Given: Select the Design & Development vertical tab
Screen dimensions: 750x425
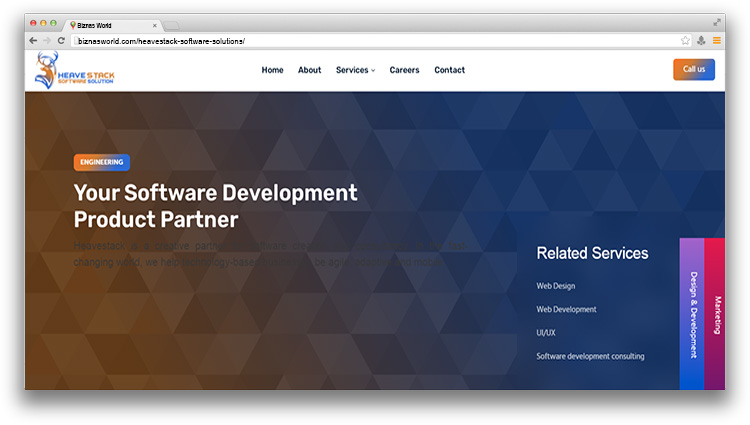Looking at the screenshot, I should tap(692, 314).
